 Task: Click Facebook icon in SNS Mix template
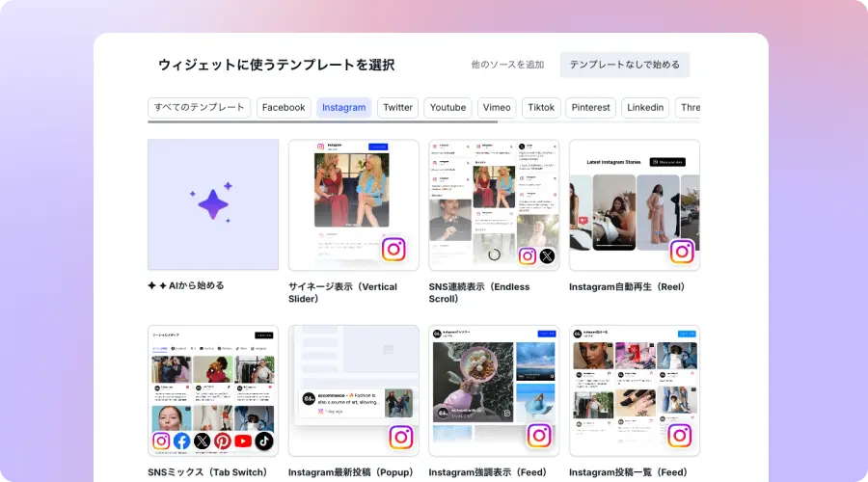coord(181,442)
